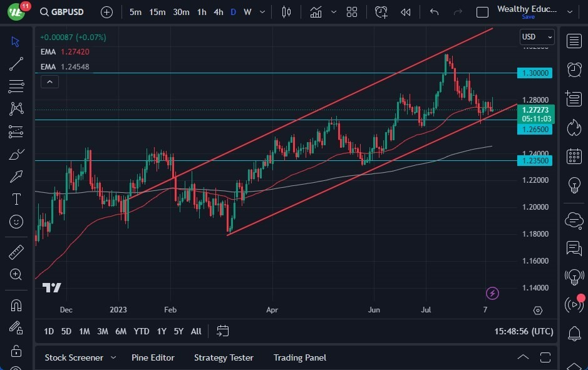The height and width of the screenshot is (370, 588).
Task: Open the Strategy Tester tab
Action: pos(224,357)
